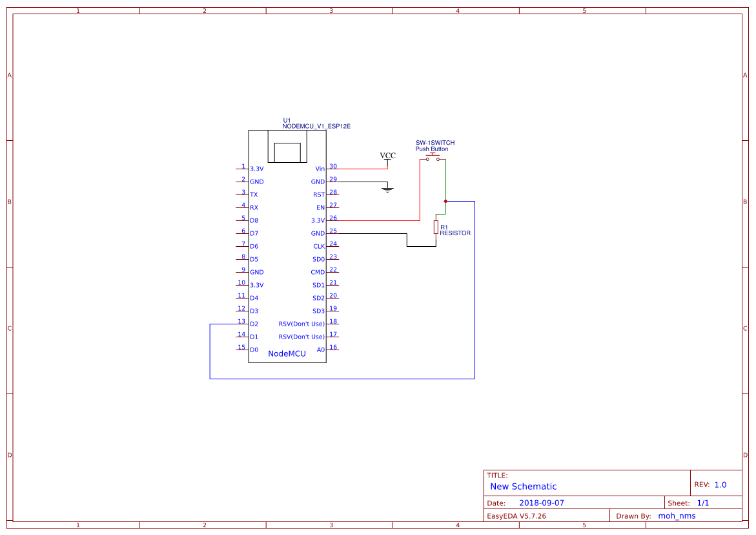Select the D4 pin label
Viewport: 756px width, 535px height.
(254, 298)
